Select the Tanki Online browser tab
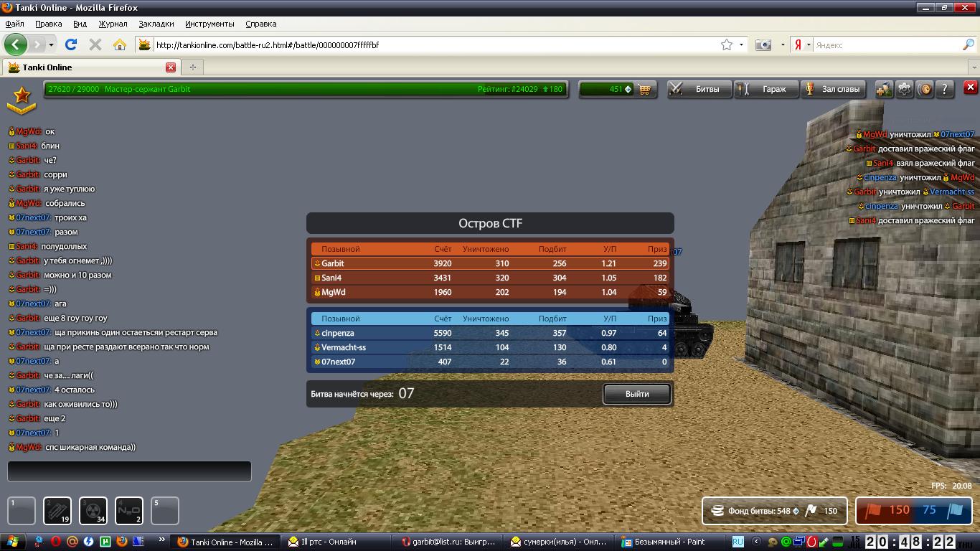 (90, 67)
